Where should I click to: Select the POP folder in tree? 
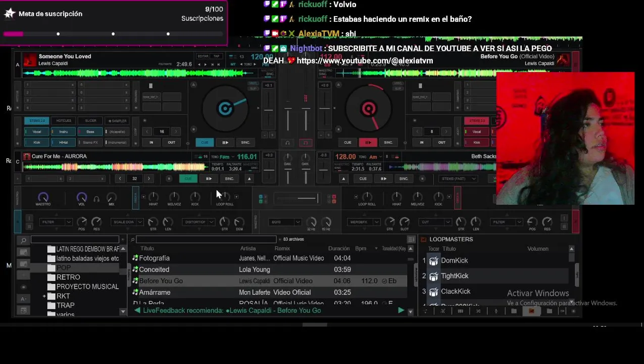click(x=64, y=268)
